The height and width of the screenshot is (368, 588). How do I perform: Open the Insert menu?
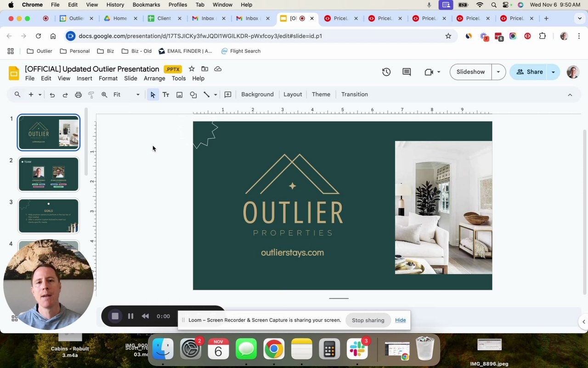[x=85, y=78]
